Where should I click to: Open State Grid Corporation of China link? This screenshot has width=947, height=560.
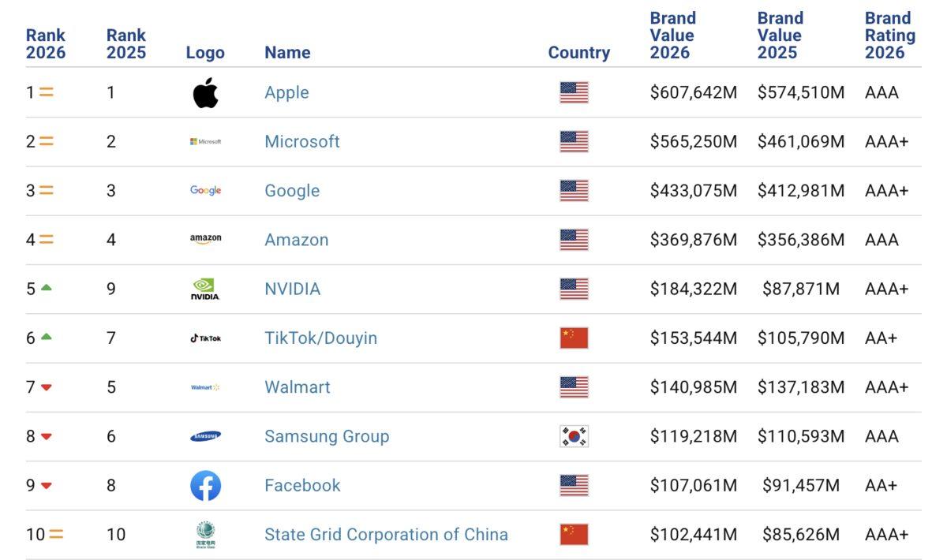[386, 535]
